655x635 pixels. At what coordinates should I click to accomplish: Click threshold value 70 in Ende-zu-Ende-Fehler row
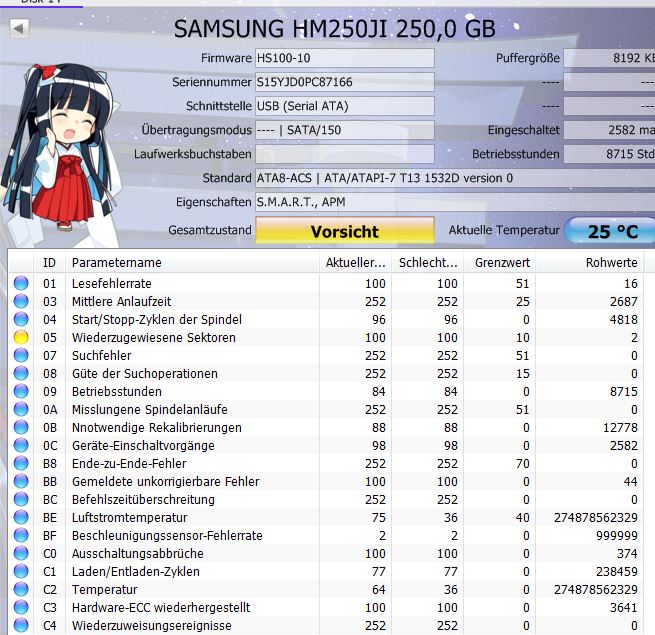523,463
